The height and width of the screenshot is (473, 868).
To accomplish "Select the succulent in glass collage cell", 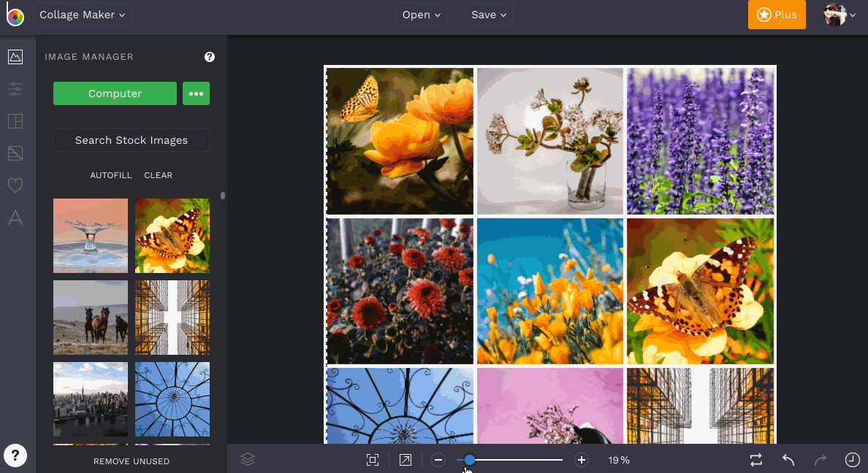I will [550, 141].
